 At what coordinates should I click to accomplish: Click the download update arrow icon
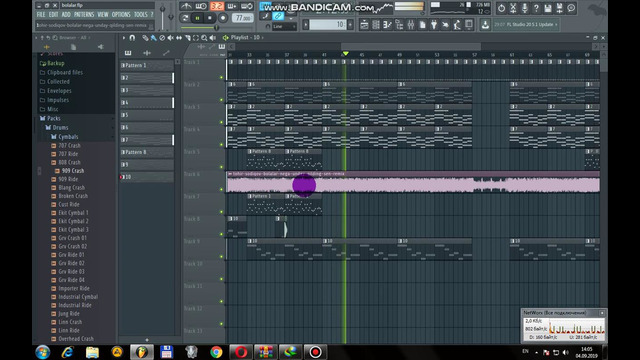[485, 25]
